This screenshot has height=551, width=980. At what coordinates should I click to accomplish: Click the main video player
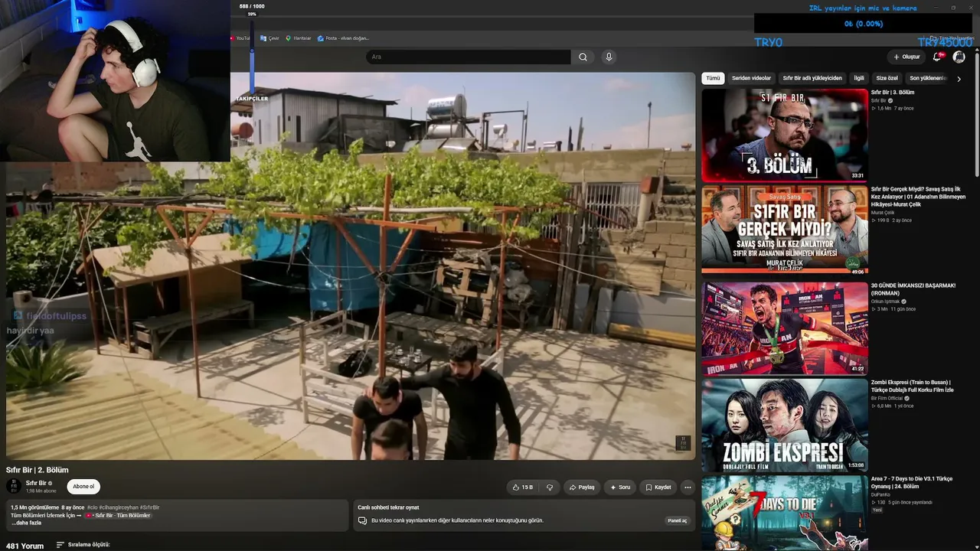pyautogui.click(x=351, y=266)
